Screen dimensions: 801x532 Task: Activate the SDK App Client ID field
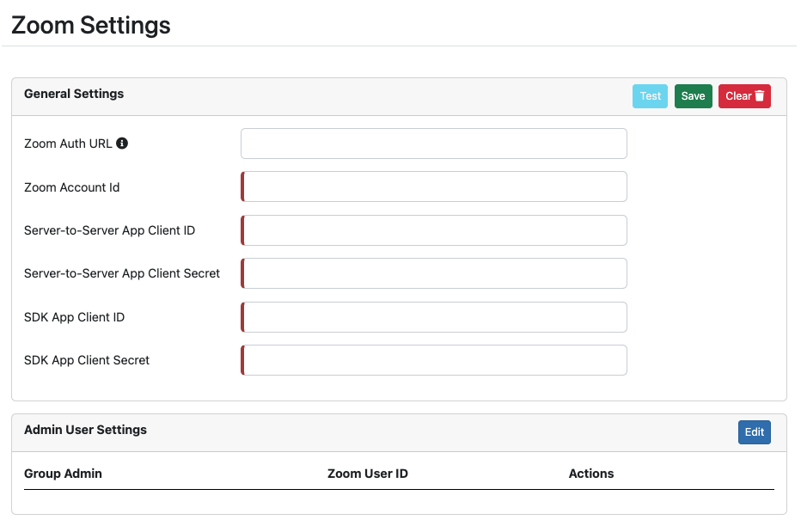pos(434,317)
